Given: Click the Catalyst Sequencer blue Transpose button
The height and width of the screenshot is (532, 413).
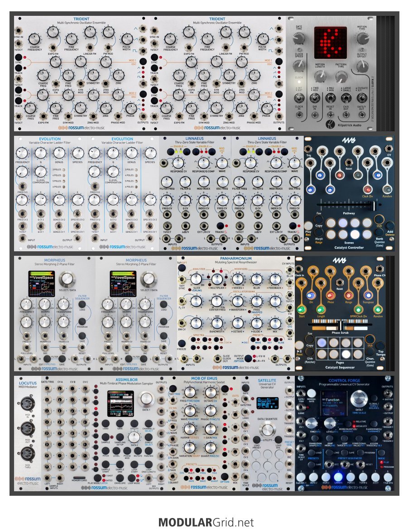Looking at the screenshot, I should (x=368, y=295).
